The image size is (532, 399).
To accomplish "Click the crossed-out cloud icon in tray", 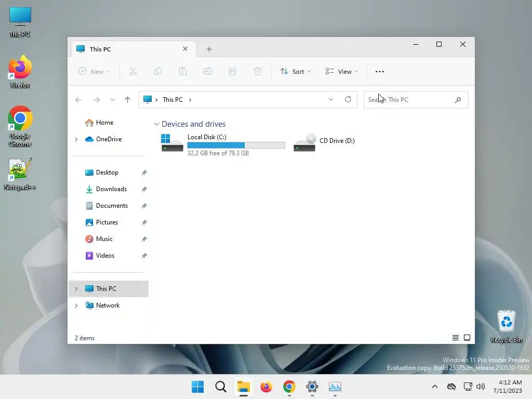I will 451,387.
